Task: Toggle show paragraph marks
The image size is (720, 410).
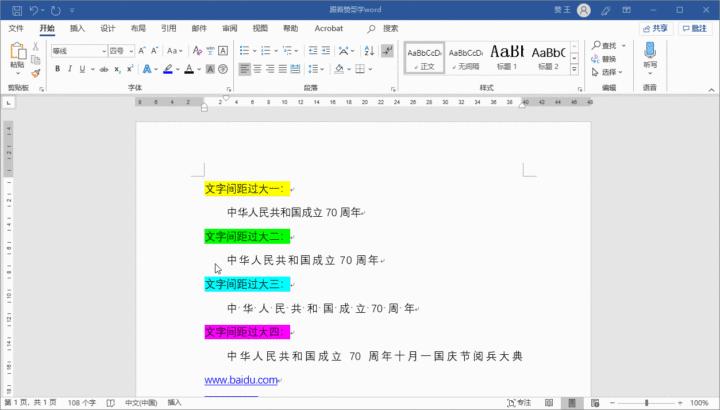Action: [x=388, y=51]
